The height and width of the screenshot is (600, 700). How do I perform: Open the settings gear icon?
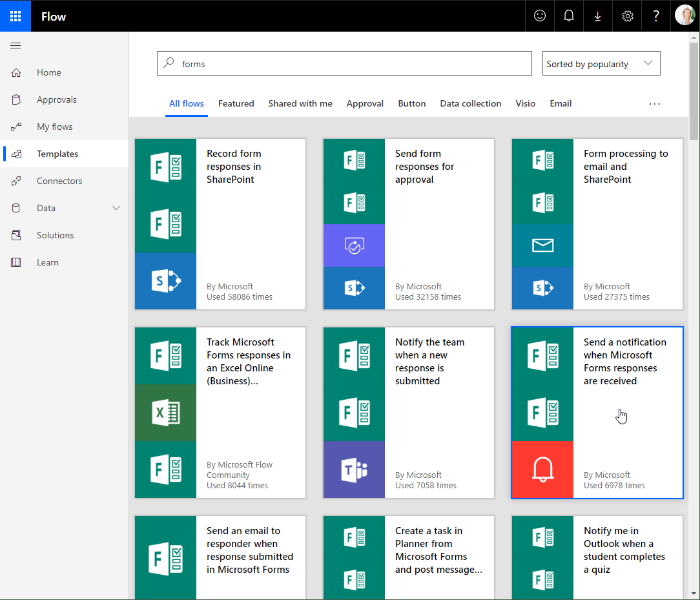[628, 16]
